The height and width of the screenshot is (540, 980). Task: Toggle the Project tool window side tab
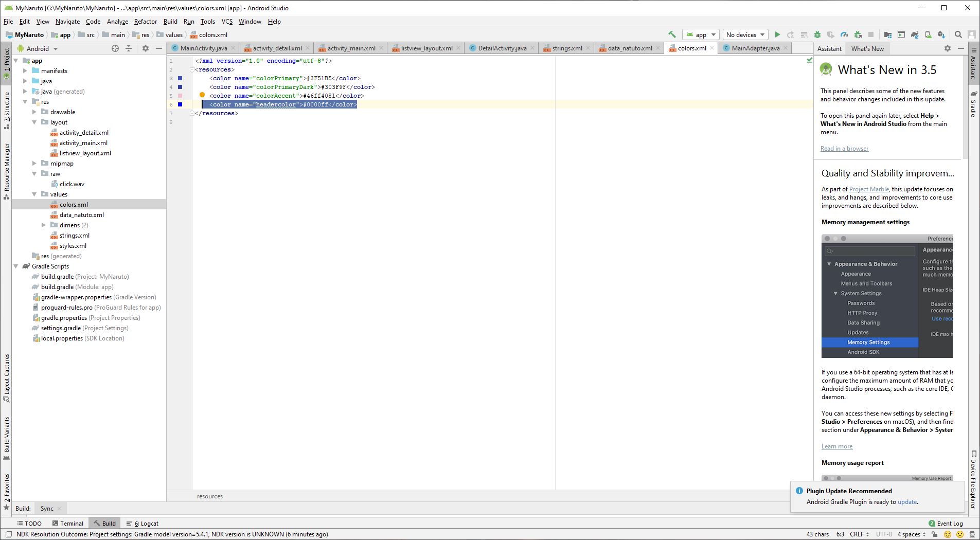point(7,64)
